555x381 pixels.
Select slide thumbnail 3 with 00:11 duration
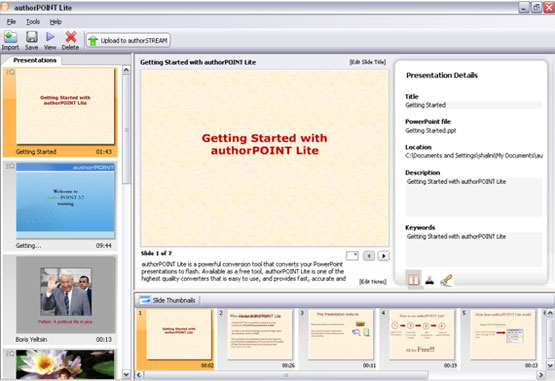coord(341,335)
